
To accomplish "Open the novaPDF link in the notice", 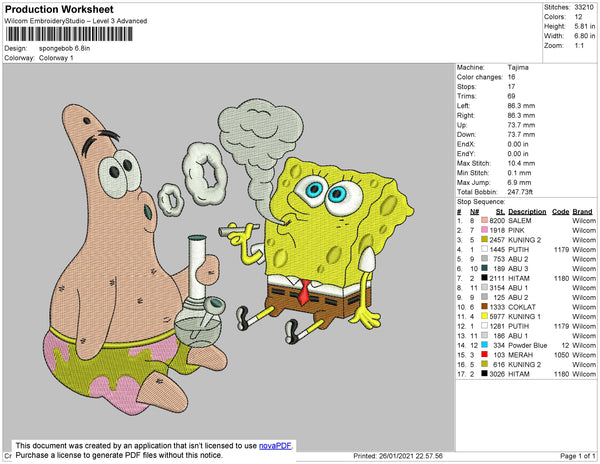I will 275,446.
